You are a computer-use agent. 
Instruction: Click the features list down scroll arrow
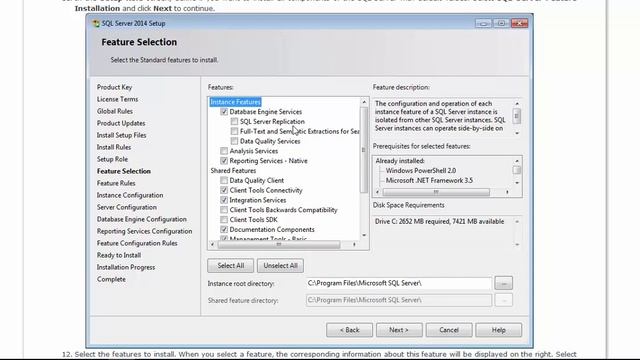click(x=364, y=236)
